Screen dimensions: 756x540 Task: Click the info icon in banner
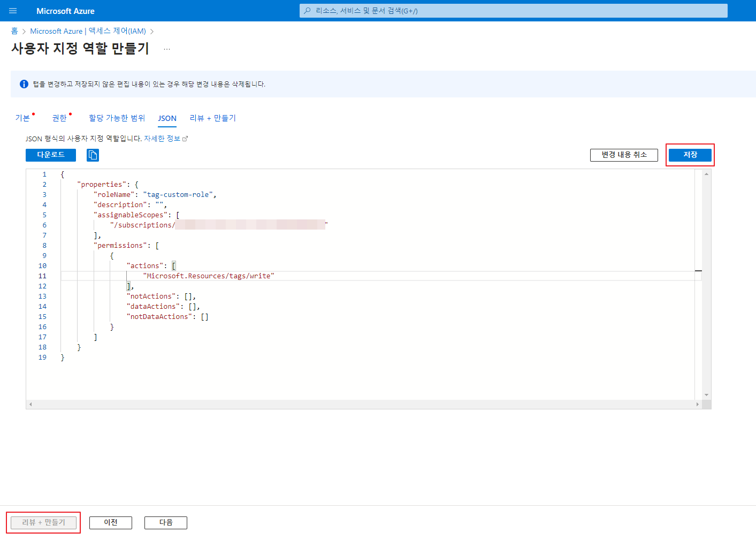pos(24,84)
